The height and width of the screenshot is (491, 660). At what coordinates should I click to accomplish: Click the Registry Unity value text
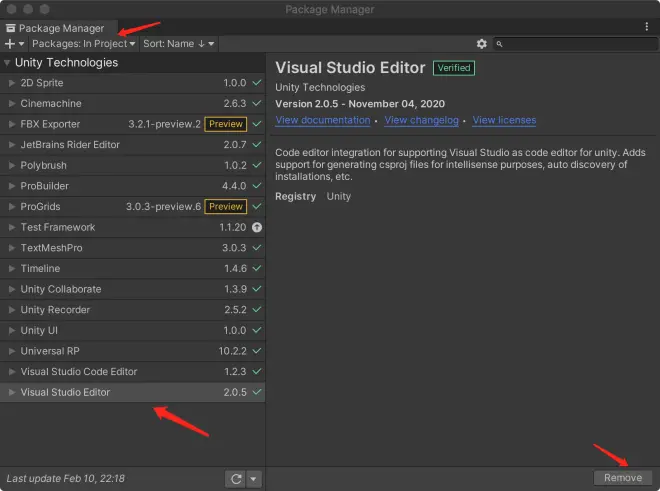pyautogui.click(x=338, y=197)
